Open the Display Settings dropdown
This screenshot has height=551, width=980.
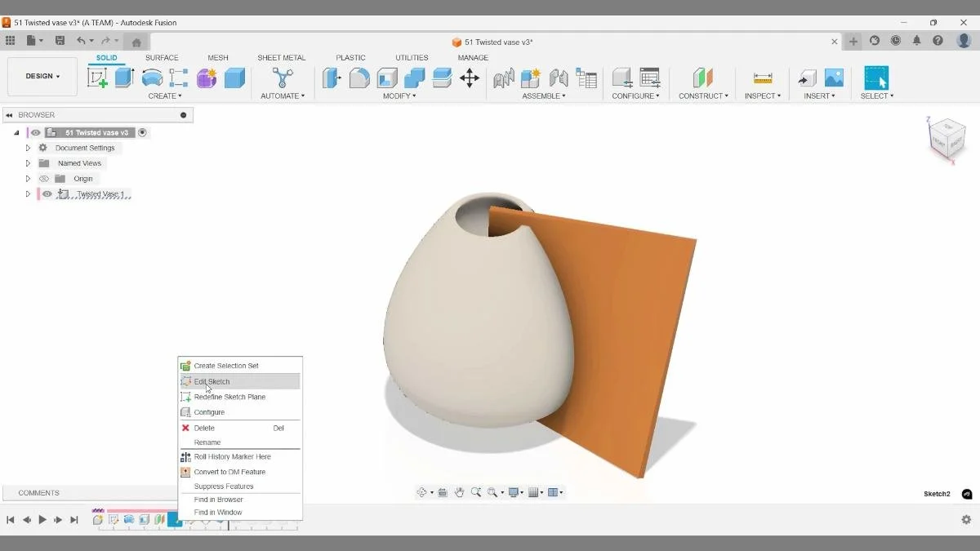pos(514,492)
